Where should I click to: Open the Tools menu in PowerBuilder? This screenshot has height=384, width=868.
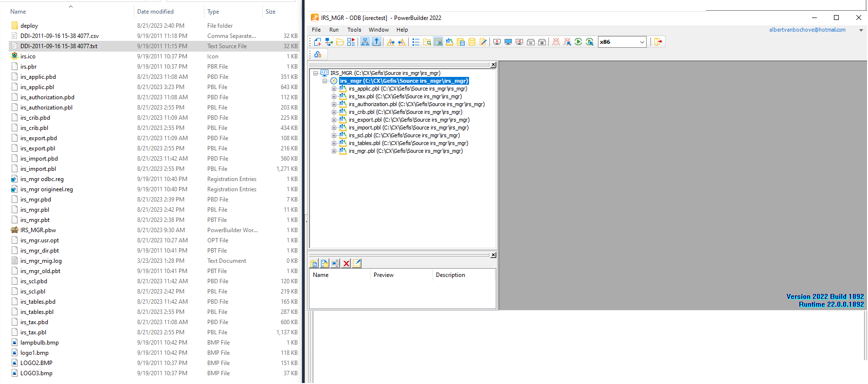pyautogui.click(x=354, y=30)
